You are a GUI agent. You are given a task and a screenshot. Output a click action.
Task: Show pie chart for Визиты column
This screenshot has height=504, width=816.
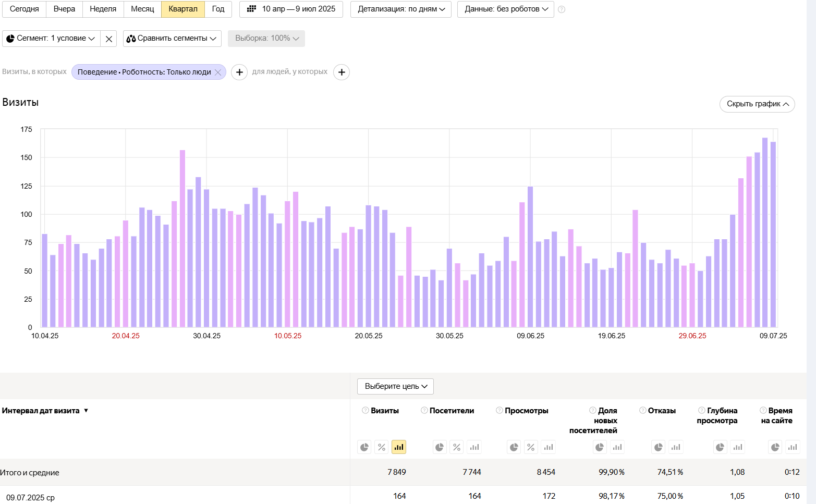click(364, 447)
